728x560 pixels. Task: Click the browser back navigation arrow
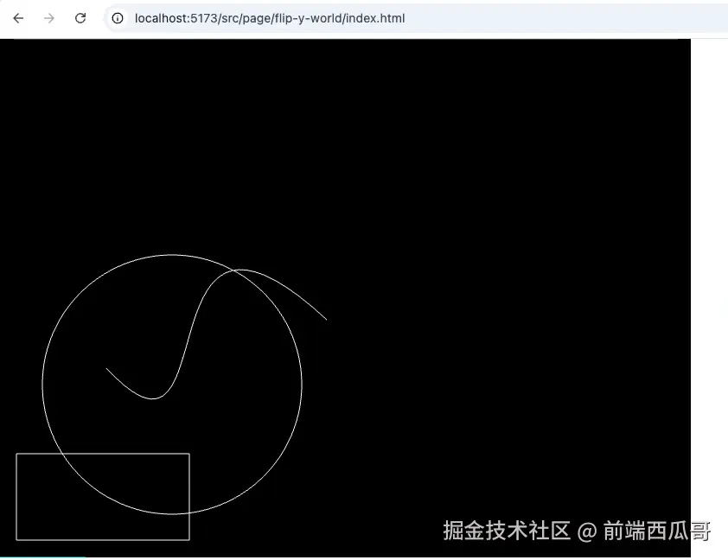pyautogui.click(x=17, y=17)
